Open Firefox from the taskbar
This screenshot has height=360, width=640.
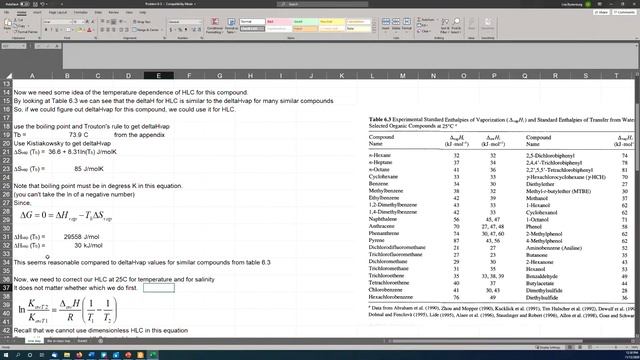[x=79, y=355]
